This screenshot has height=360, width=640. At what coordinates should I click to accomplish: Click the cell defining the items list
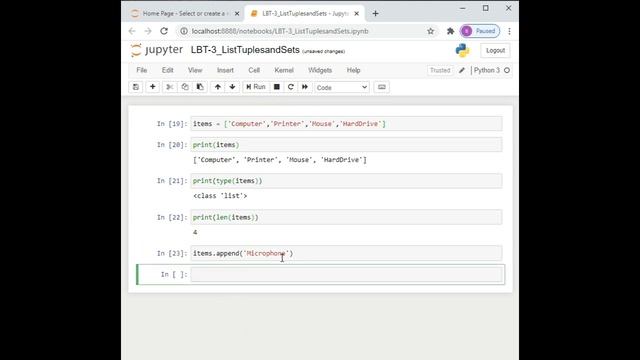tap(346, 124)
